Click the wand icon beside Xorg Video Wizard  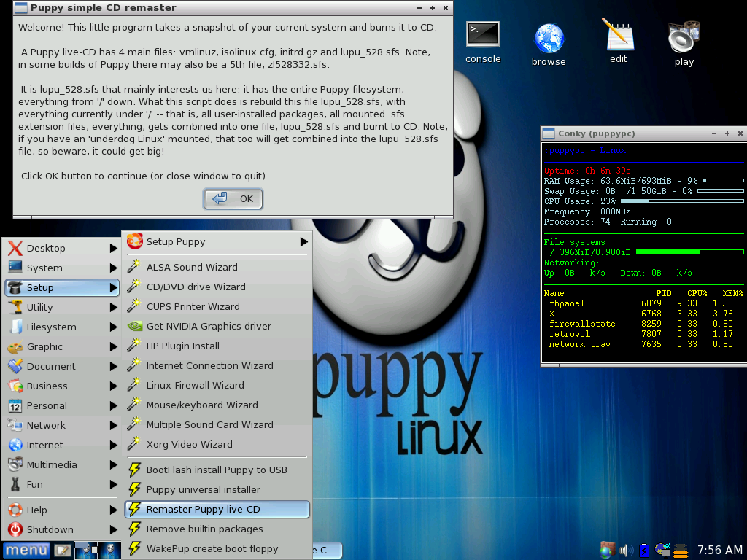pos(134,444)
